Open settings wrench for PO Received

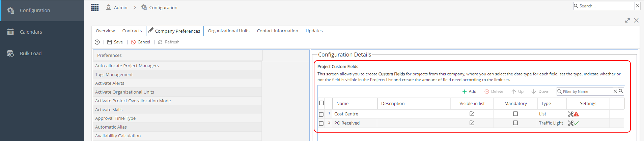[571, 123]
